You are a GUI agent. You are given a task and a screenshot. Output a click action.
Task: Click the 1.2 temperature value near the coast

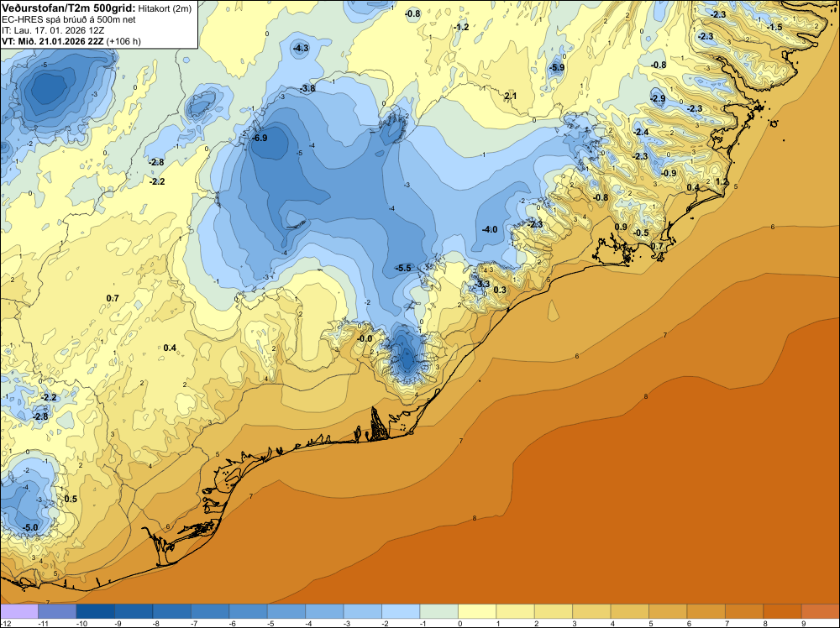(722, 181)
